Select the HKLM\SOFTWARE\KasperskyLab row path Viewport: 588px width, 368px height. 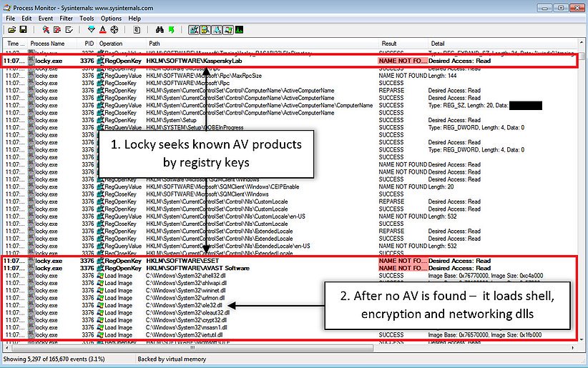[195, 61]
